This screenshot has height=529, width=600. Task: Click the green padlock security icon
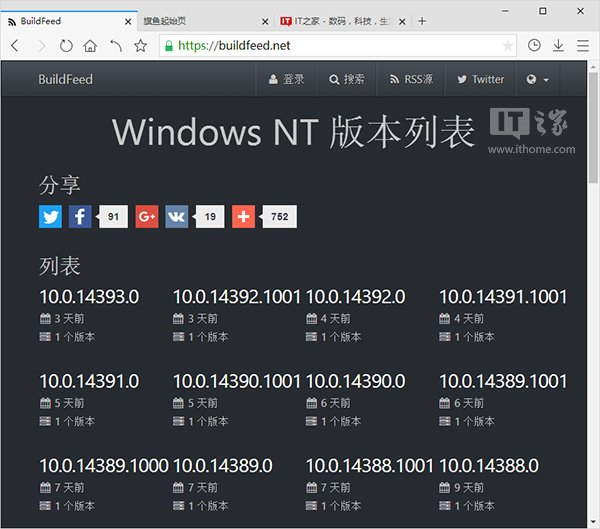click(168, 46)
